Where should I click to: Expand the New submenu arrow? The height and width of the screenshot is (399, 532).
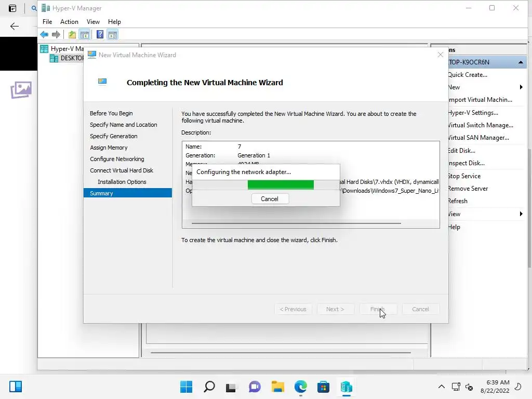[521, 87]
